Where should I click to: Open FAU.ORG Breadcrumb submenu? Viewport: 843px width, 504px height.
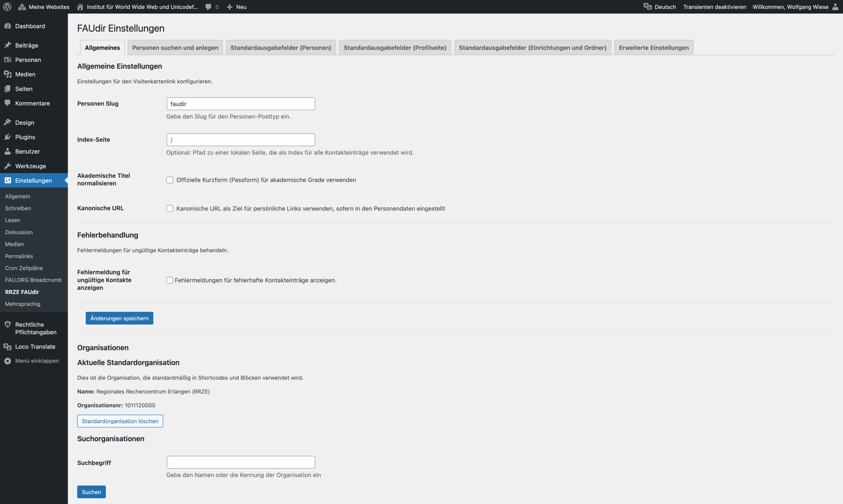tap(33, 280)
